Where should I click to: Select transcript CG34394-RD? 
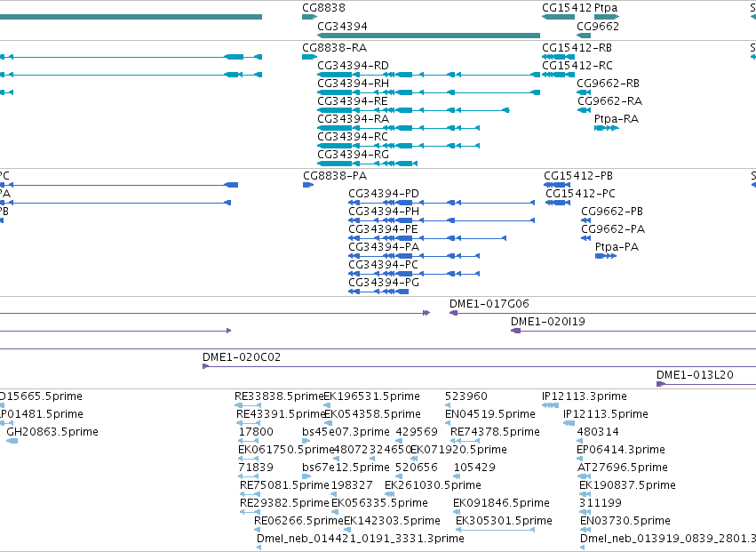(x=353, y=66)
